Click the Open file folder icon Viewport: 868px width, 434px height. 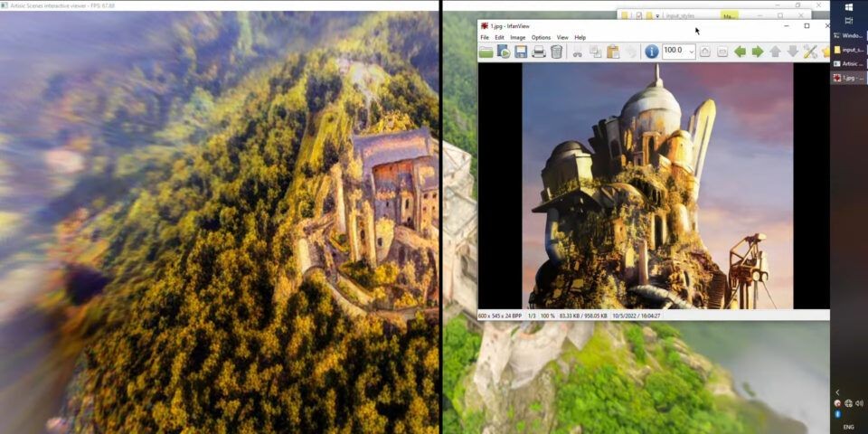coord(486,52)
